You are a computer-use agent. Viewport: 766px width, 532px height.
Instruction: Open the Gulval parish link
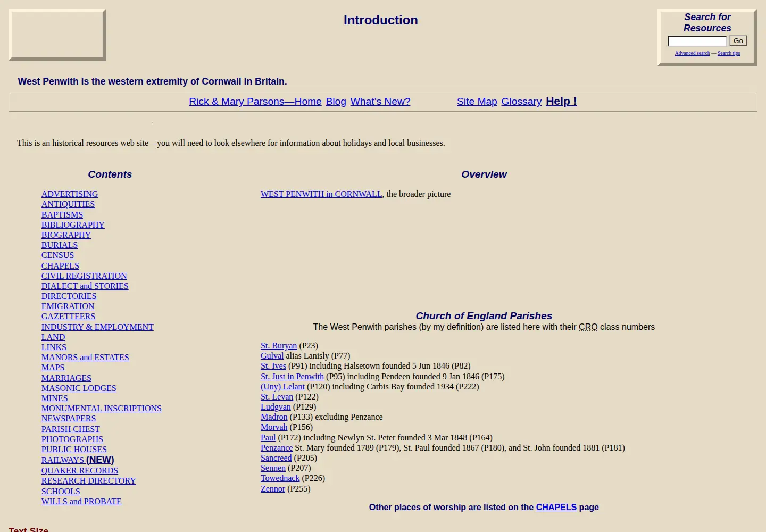pos(272,356)
